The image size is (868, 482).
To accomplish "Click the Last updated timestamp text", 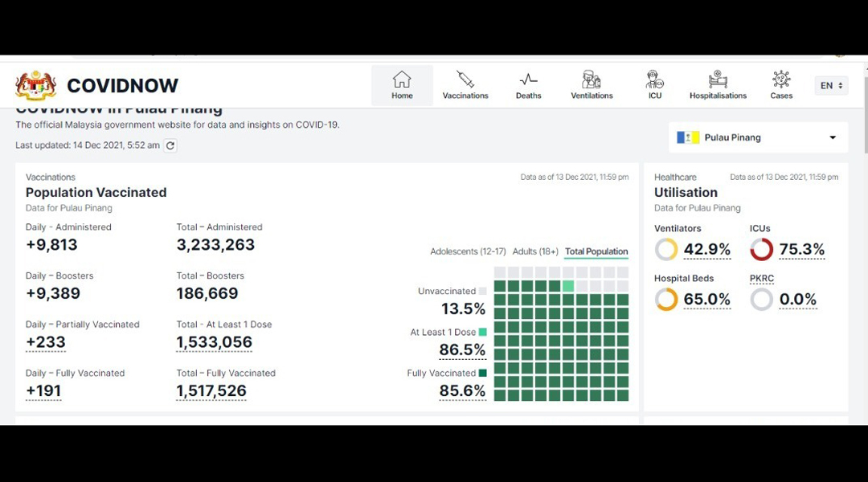I will tap(88, 145).
